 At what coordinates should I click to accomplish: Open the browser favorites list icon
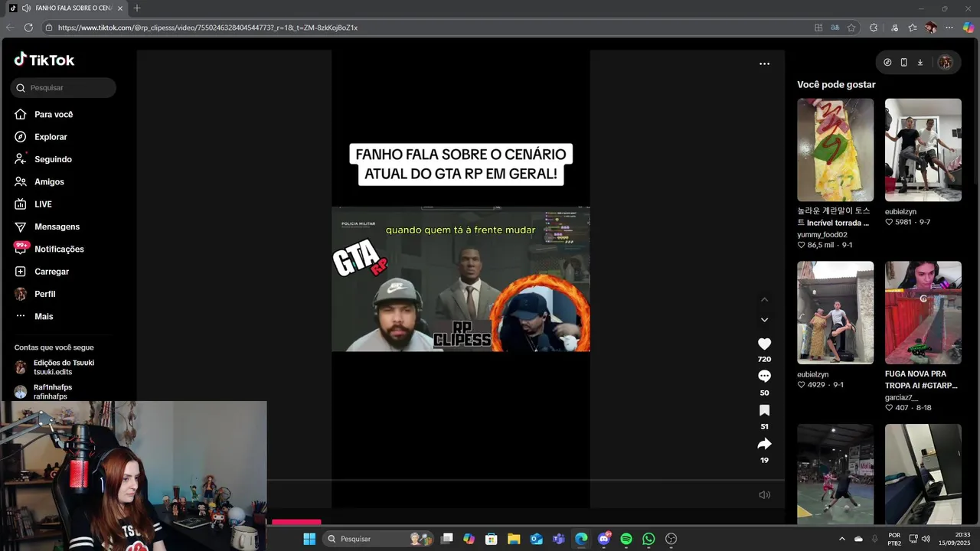click(913, 28)
